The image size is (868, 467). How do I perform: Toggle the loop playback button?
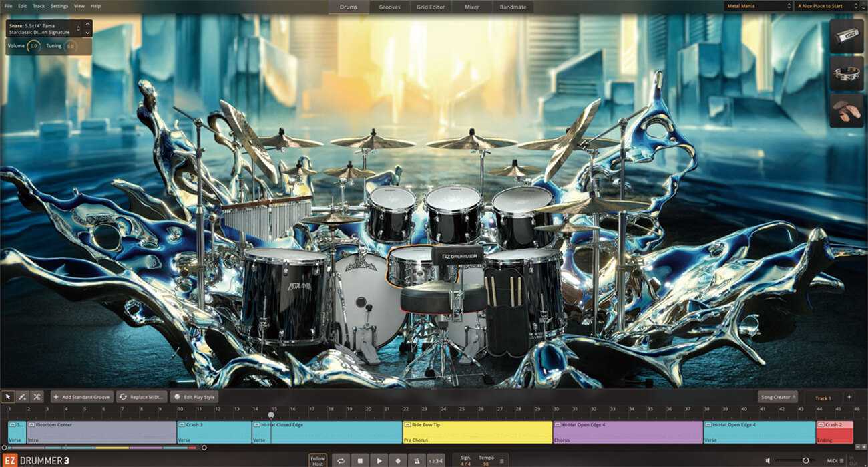click(x=341, y=460)
